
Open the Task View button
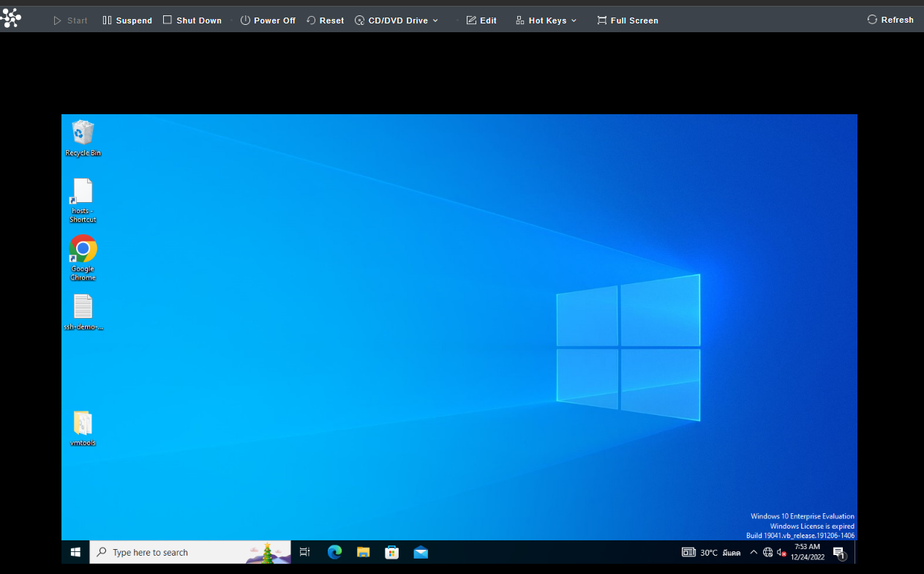[305, 552]
